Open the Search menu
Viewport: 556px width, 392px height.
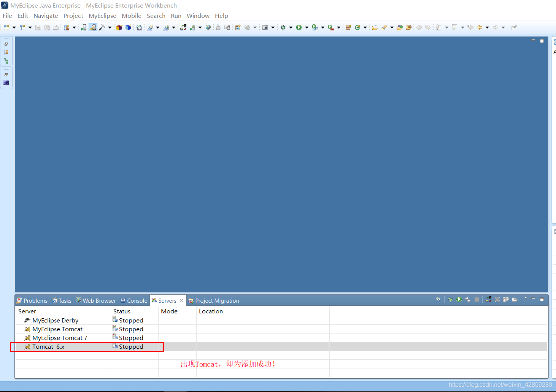pyautogui.click(x=156, y=16)
